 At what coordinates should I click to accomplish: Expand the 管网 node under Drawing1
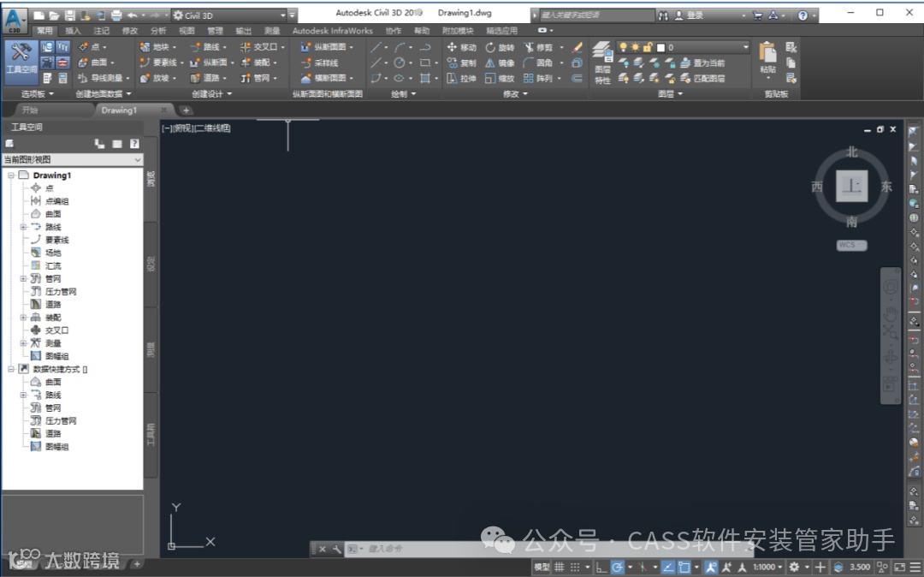tap(24, 279)
